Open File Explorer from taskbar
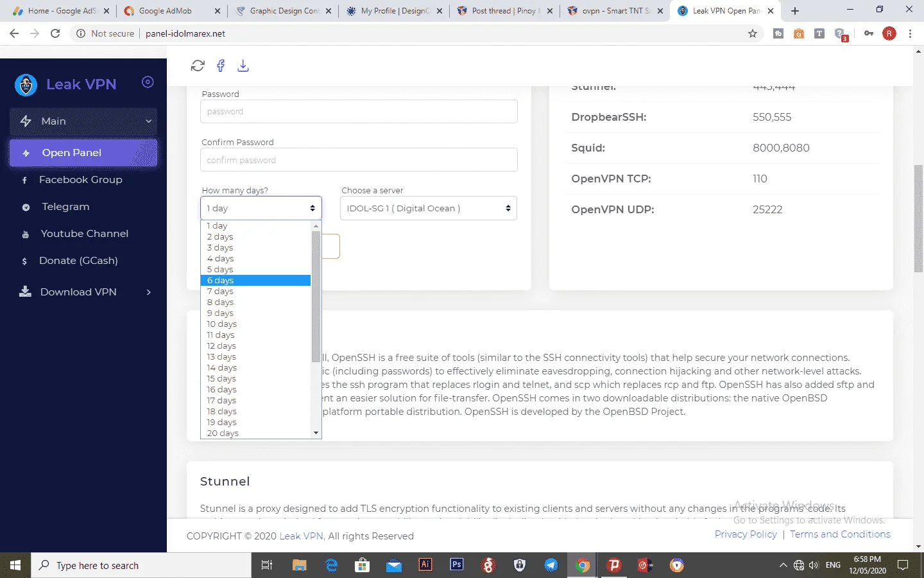The image size is (924, 578). click(x=299, y=565)
